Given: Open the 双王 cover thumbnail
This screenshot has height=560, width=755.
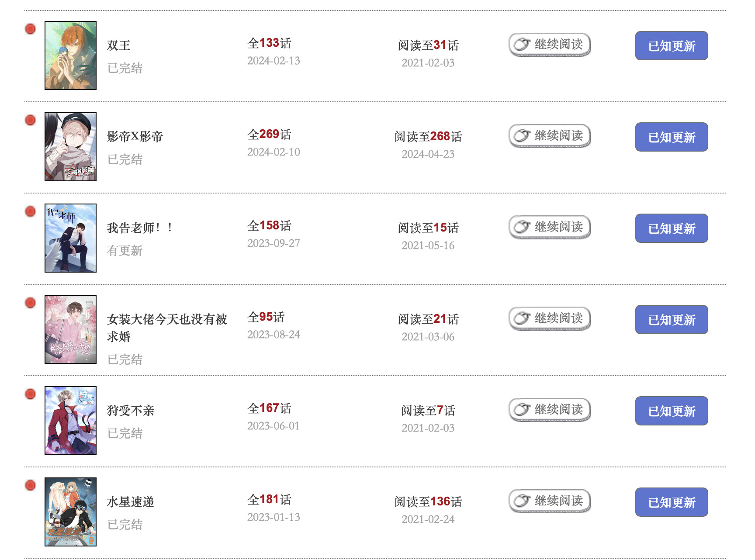Looking at the screenshot, I should coord(70,55).
